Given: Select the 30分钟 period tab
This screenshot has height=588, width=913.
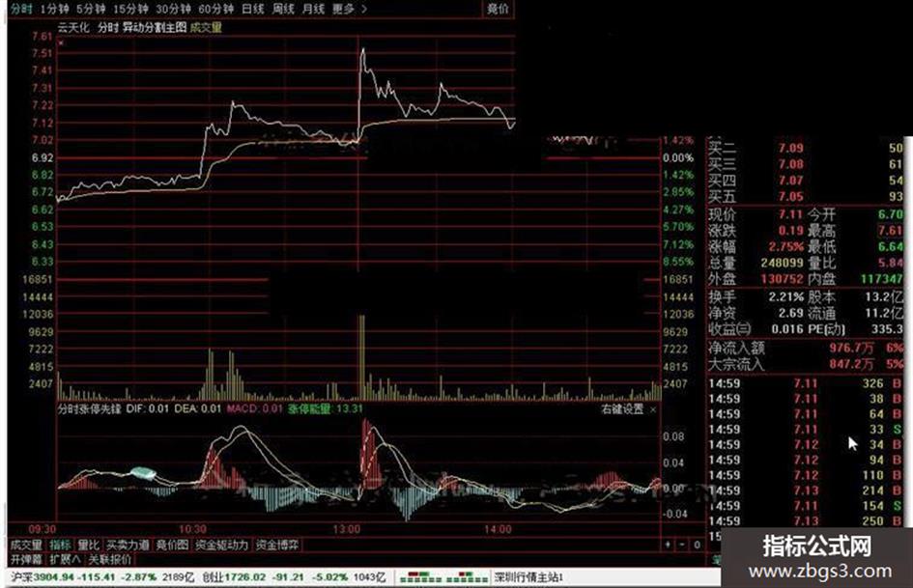Looking at the screenshot, I should click(x=174, y=10).
